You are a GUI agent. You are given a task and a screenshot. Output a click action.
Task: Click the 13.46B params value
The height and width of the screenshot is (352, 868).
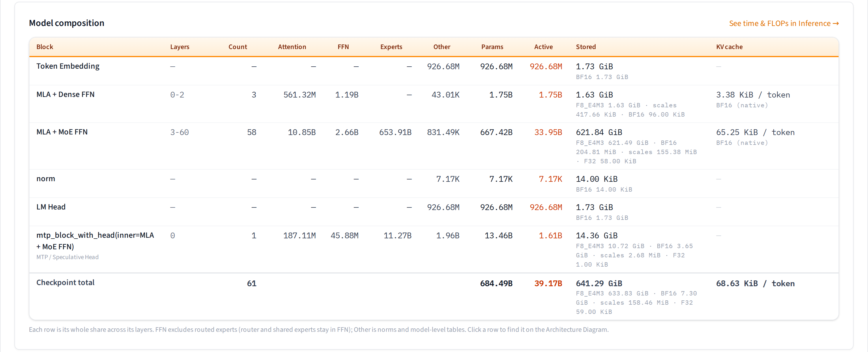point(498,235)
